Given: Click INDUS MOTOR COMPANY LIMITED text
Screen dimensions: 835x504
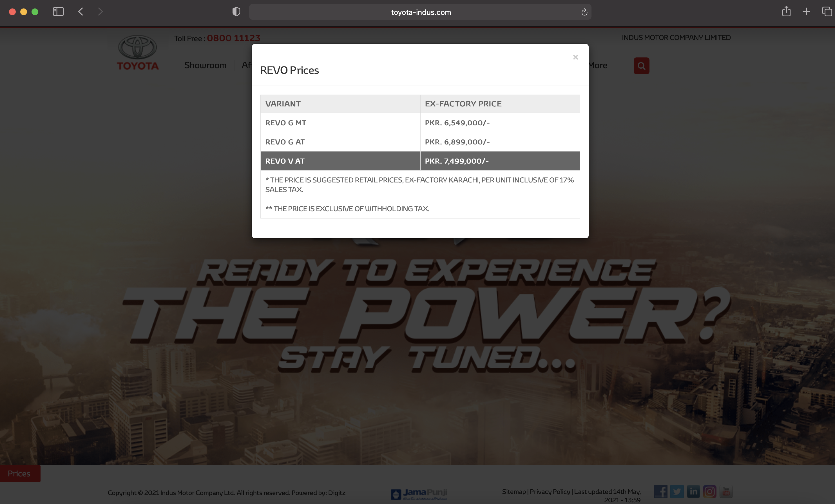Looking at the screenshot, I should 676,38.
